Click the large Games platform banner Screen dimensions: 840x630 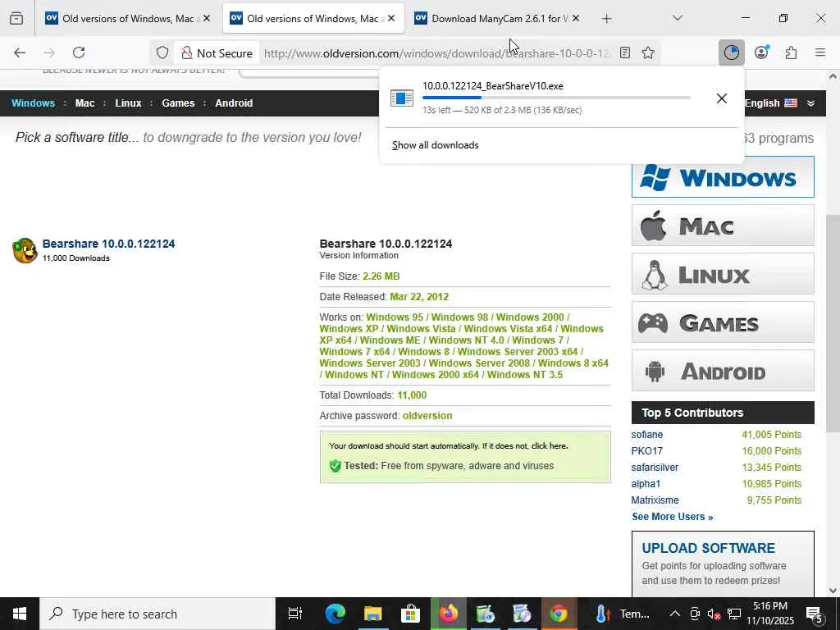tap(723, 322)
